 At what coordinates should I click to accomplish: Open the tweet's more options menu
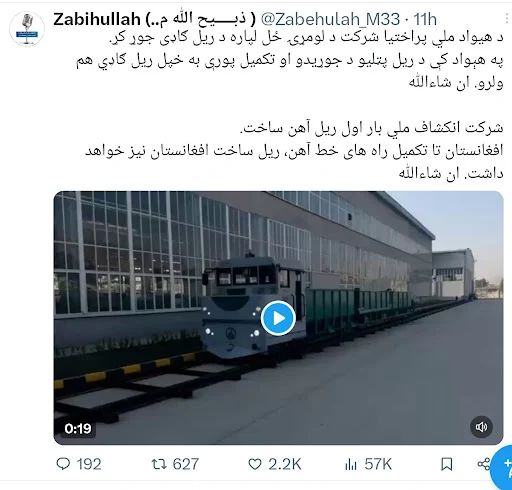click(x=507, y=19)
